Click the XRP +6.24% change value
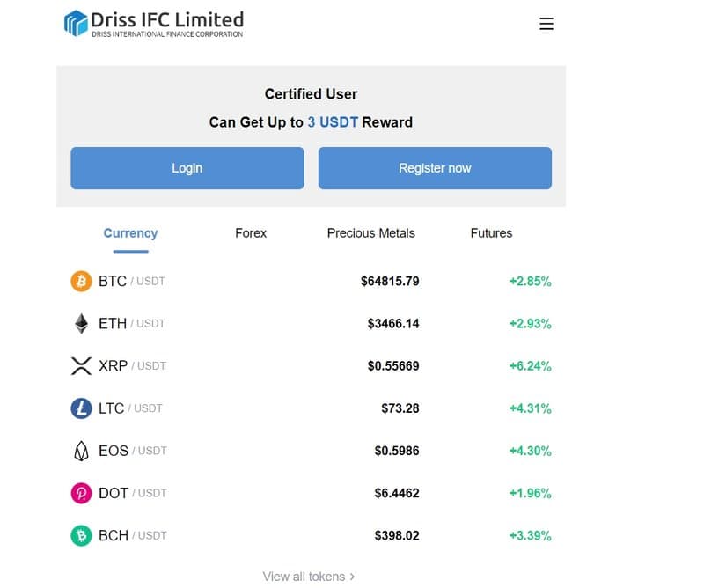This screenshot has height=588, width=704. tap(530, 366)
